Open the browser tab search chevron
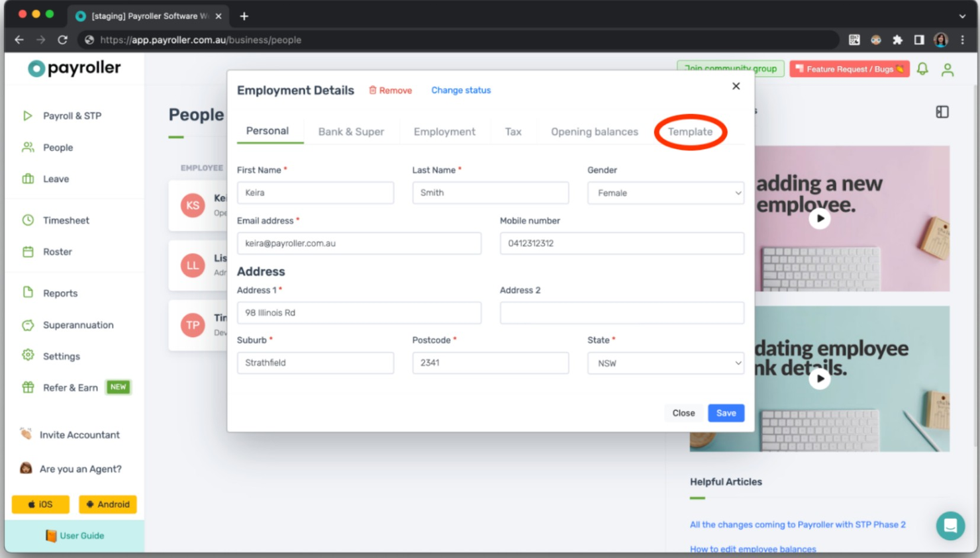The width and height of the screenshot is (980, 558). coord(961,15)
